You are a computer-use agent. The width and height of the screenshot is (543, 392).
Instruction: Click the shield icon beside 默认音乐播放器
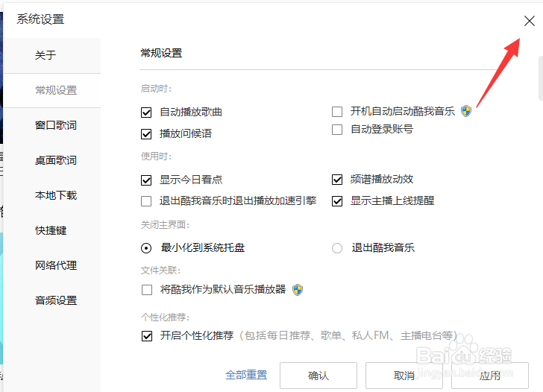[x=298, y=290]
